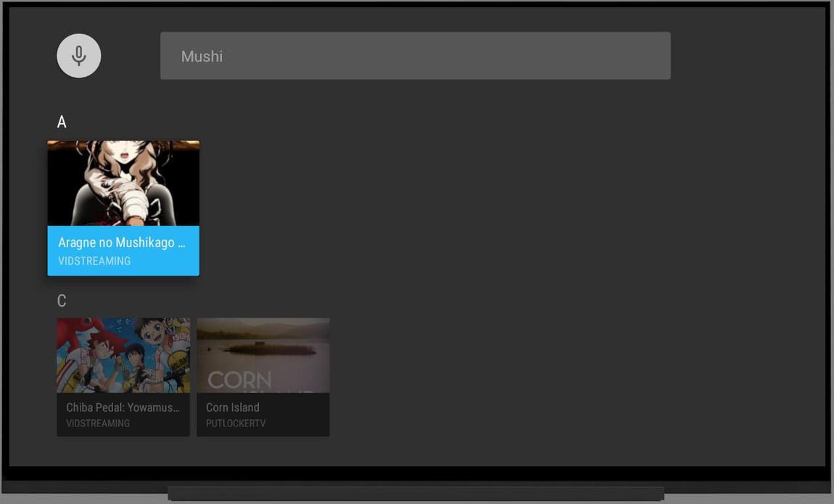Click the Corn Island cover artwork
The width and height of the screenshot is (834, 504).
pos(263,354)
